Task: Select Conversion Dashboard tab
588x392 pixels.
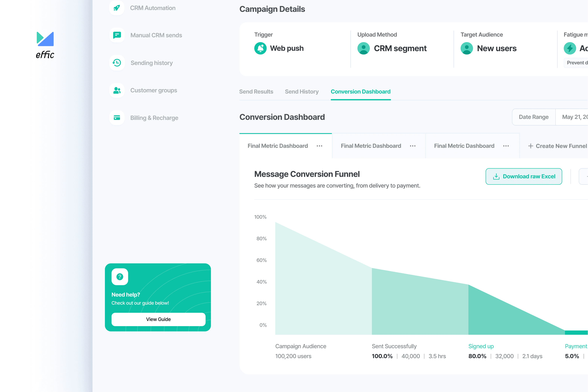Action: (360, 92)
